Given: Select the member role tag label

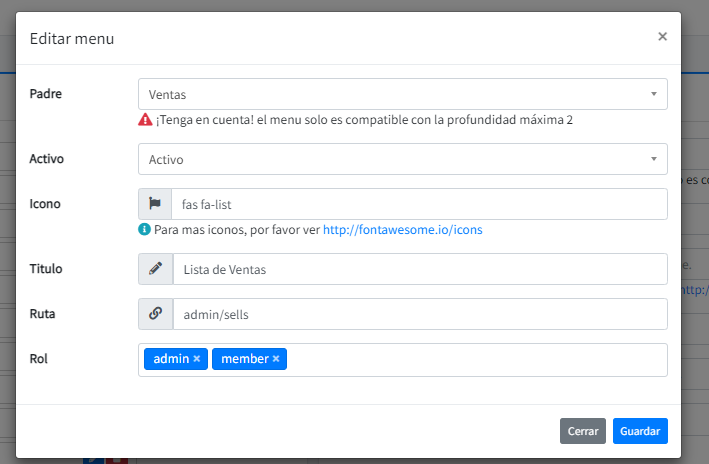Looking at the screenshot, I should coord(245,359).
